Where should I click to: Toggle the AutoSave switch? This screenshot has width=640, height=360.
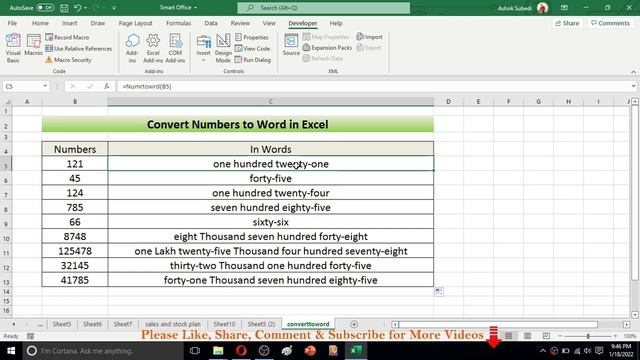(x=45, y=8)
